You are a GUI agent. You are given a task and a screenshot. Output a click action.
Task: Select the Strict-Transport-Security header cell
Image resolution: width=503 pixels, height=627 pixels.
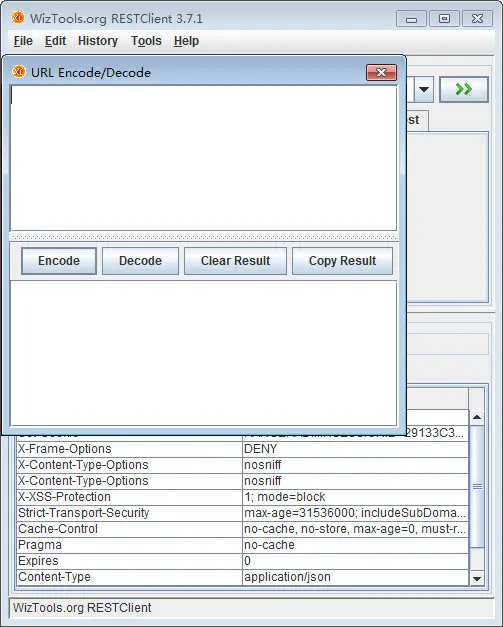click(129, 513)
